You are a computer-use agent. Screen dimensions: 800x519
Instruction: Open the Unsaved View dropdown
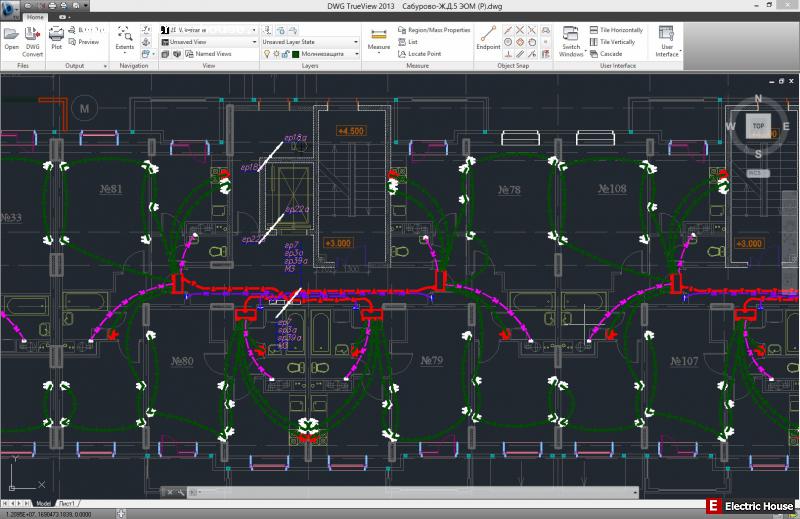[206, 42]
